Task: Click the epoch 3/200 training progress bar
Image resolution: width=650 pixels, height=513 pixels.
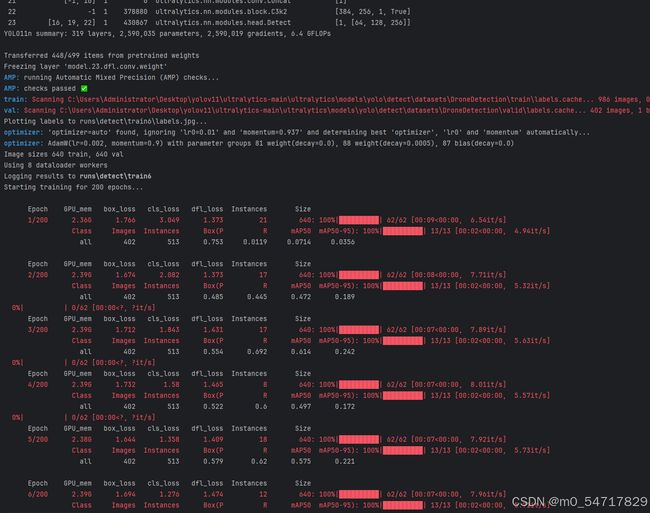Action: [x=359, y=330]
